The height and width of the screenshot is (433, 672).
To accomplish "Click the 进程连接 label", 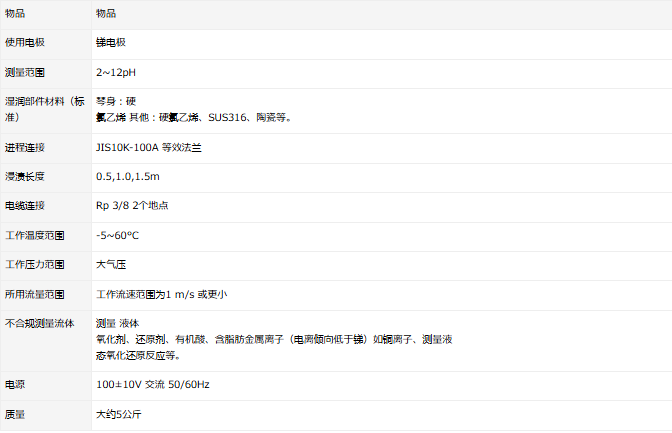I will pyautogui.click(x=25, y=147).
